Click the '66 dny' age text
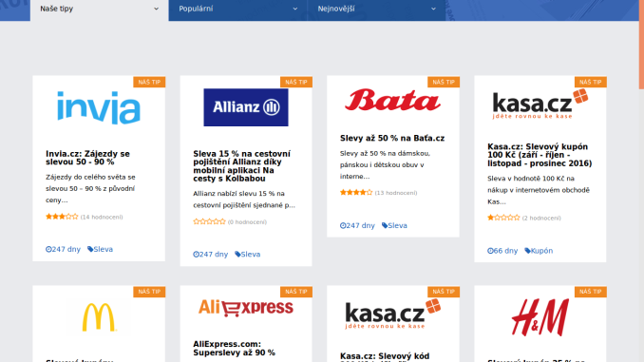 point(505,251)
